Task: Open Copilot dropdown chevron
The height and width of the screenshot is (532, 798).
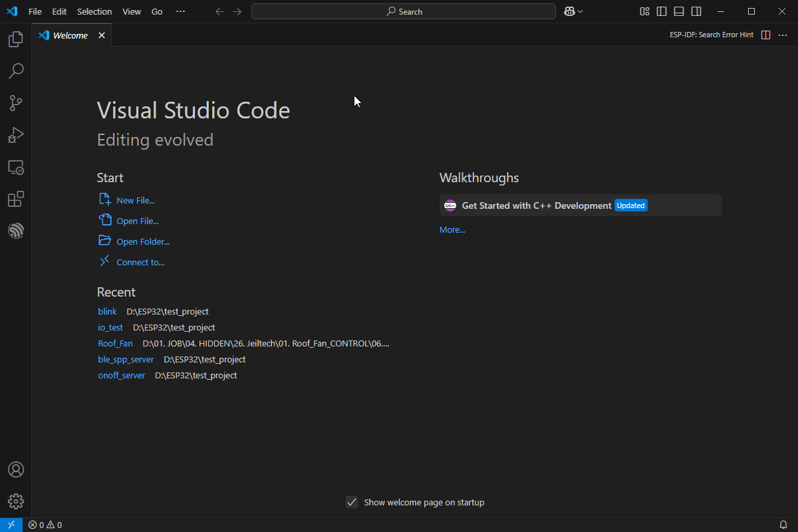Action: coord(581,11)
